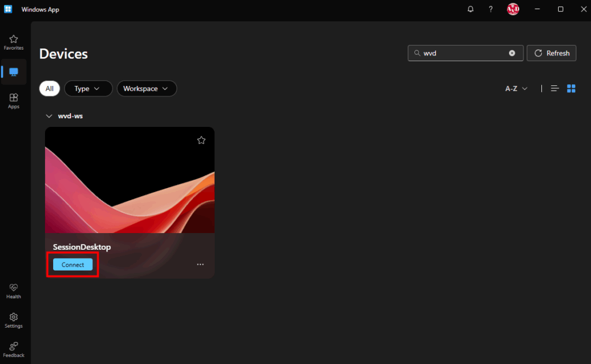Collapse the wvd-ws workspace group

coord(49,116)
